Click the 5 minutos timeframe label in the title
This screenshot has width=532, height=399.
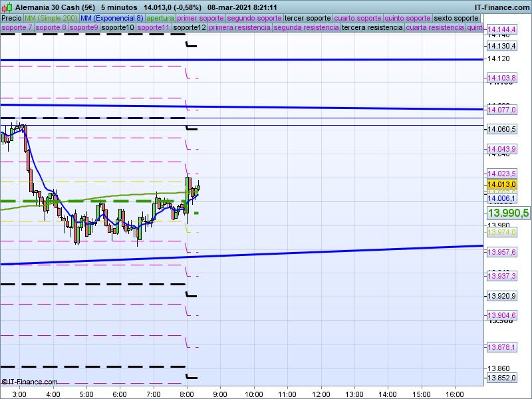[119, 7]
